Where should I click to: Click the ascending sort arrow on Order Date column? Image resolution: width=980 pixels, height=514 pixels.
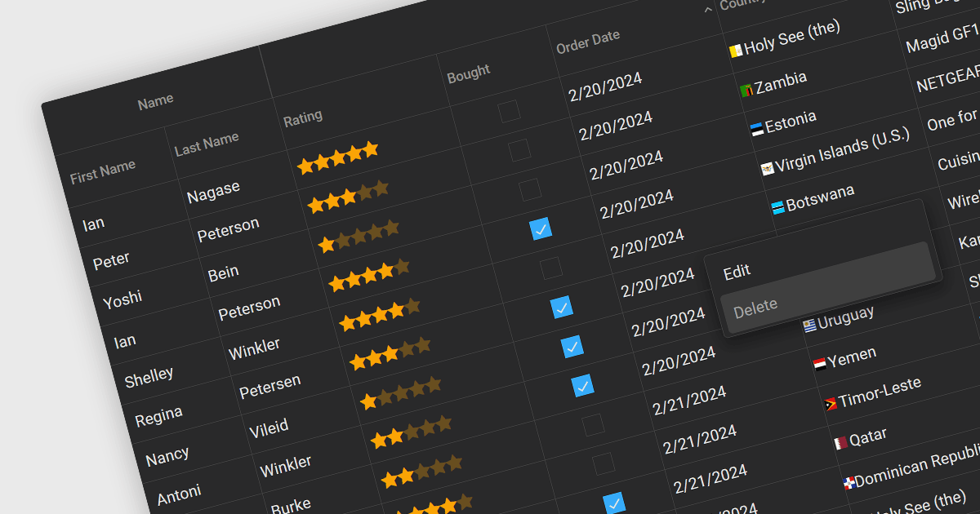pyautogui.click(x=707, y=10)
